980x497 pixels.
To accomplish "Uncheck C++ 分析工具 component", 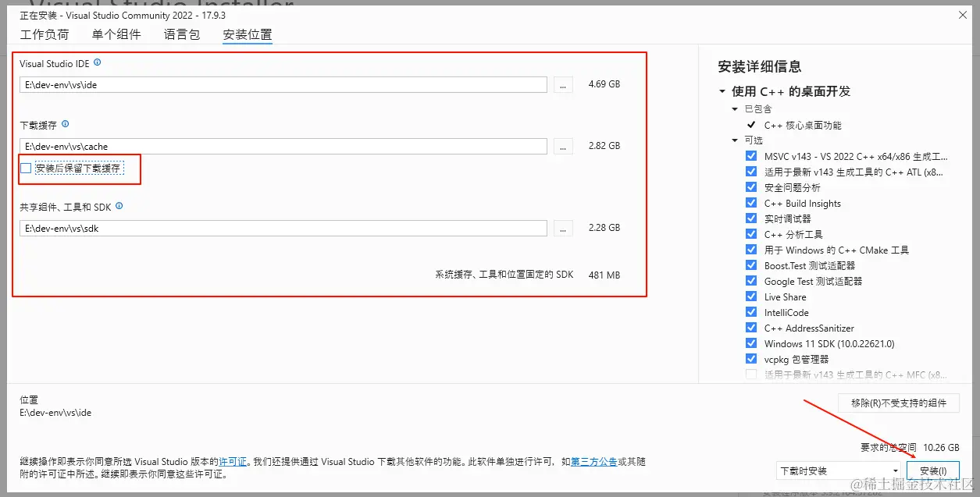I will pyautogui.click(x=751, y=234).
